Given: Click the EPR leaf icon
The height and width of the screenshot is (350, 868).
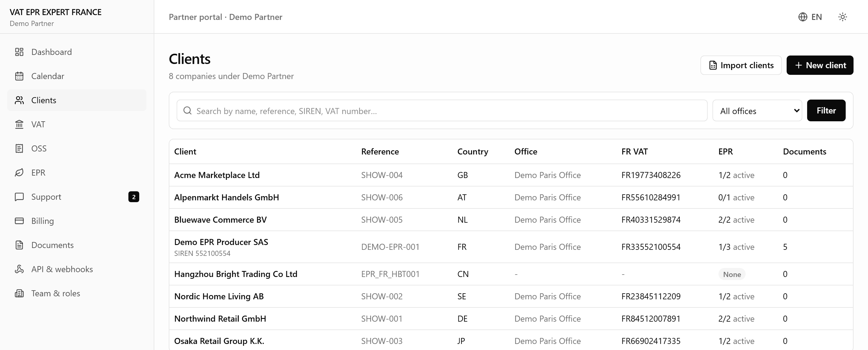Looking at the screenshot, I should tap(19, 173).
